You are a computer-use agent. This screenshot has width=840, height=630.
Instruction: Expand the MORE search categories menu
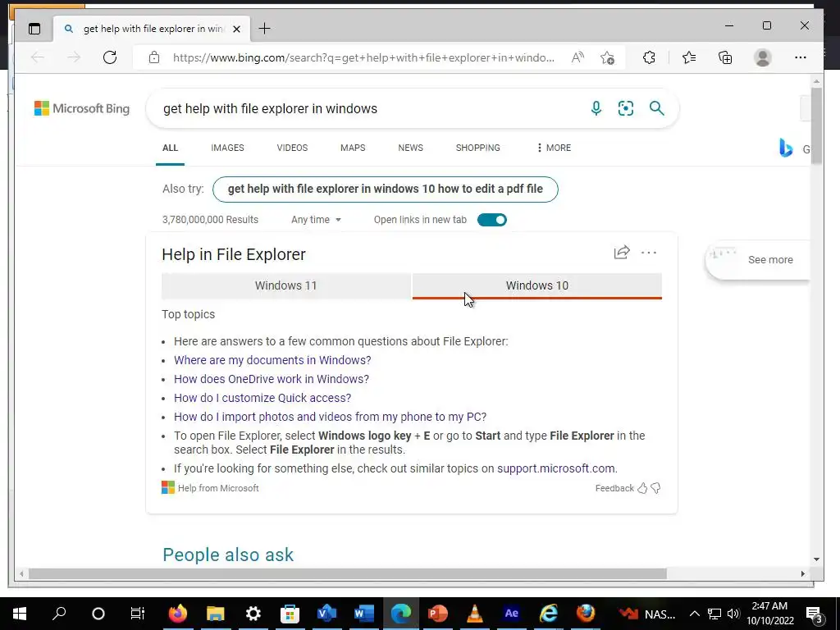554,148
